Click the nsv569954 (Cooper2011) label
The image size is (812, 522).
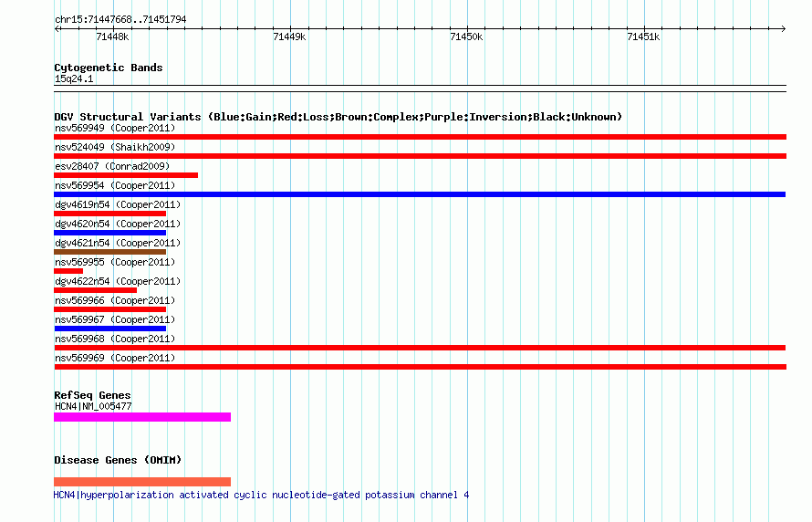coord(115,185)
